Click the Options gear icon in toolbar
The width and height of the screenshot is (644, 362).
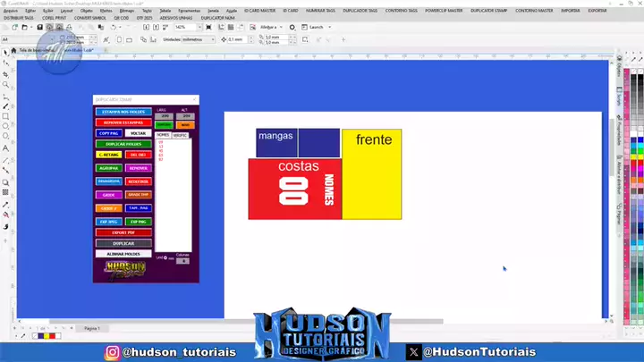[x=291, y=27]
